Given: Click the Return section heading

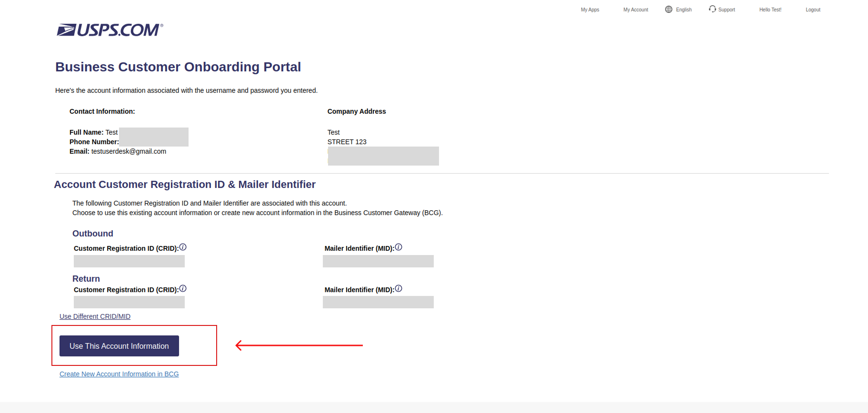Looking at the screenshot, I should [86, 279].
